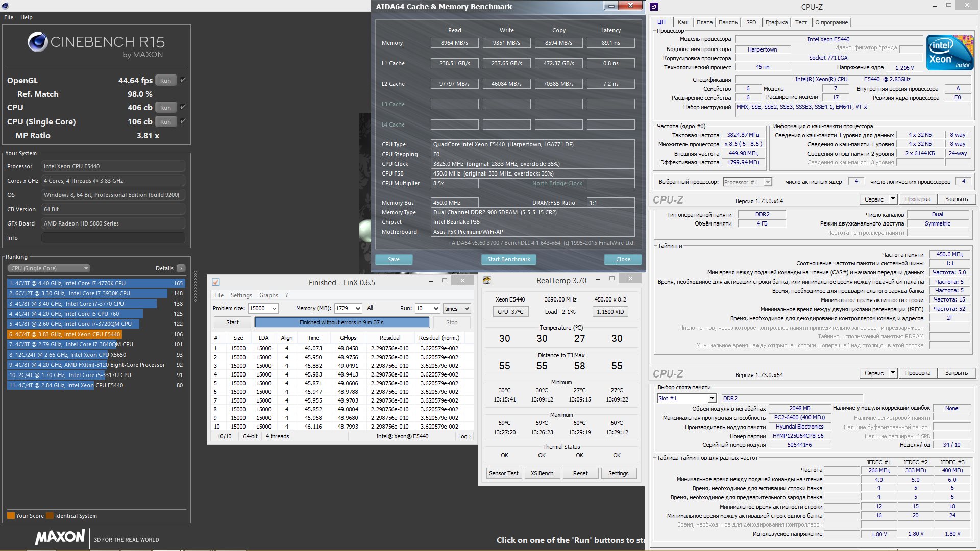Switch to the Плата tab in CPU-Z

tap(704, 22)
